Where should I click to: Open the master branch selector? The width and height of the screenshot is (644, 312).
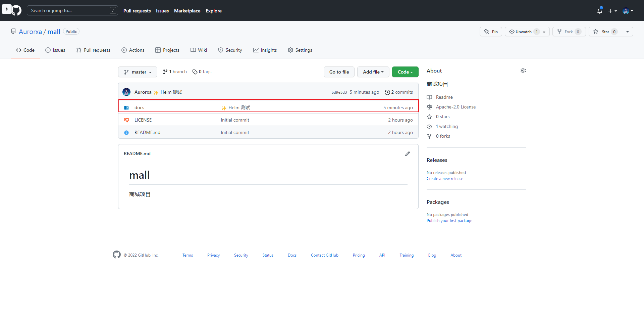tap(138, 72)
